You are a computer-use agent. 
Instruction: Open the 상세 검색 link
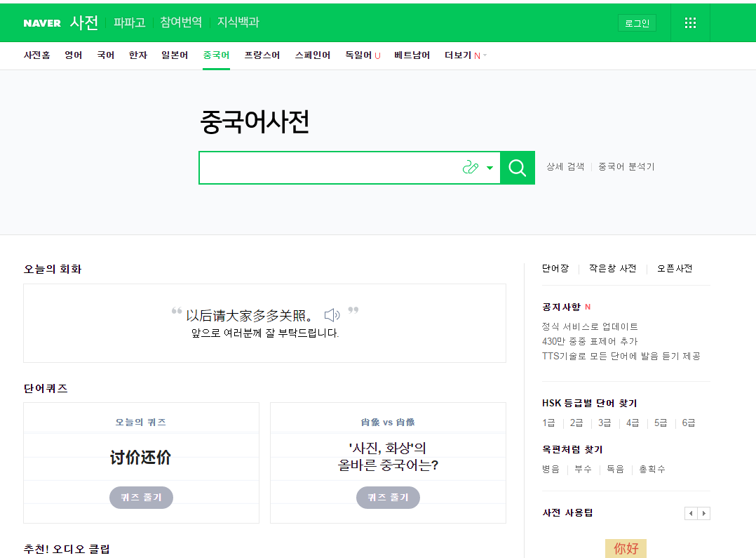pyautogui.click(x=565, y=168)
